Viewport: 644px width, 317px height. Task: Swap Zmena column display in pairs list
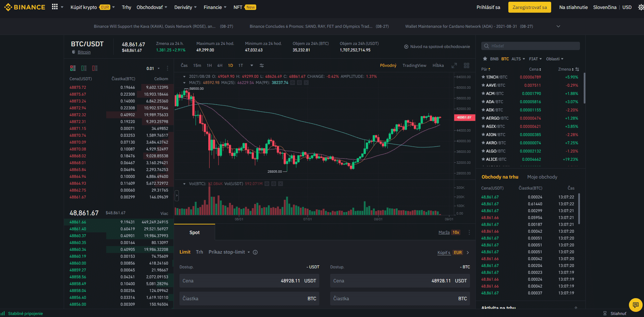tap(577, 69)
